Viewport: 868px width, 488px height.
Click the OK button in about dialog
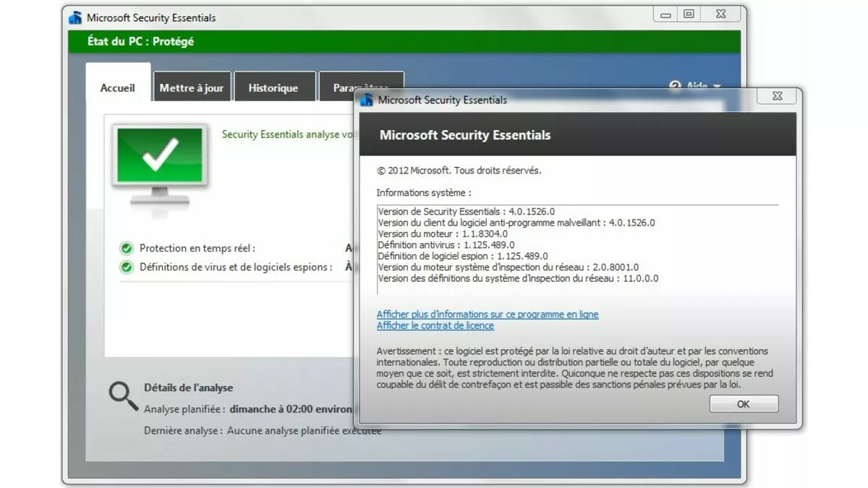pyautogui.click(x=743, y=403)
